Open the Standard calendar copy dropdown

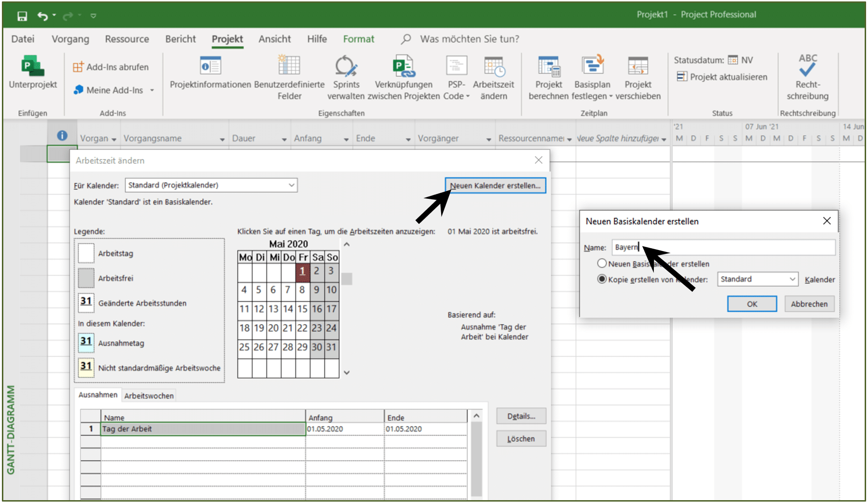point(757,279)
